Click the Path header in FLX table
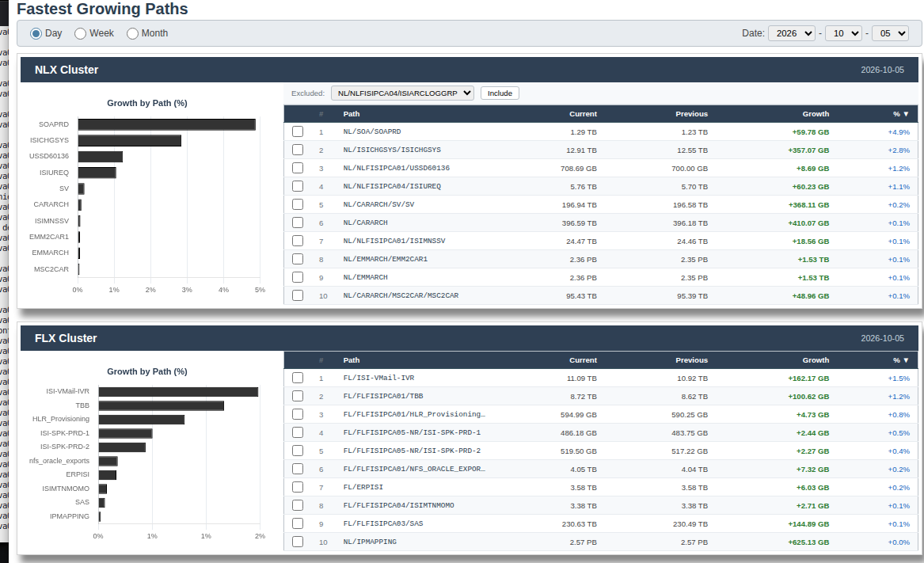924x563 pixels. (352, 360)
